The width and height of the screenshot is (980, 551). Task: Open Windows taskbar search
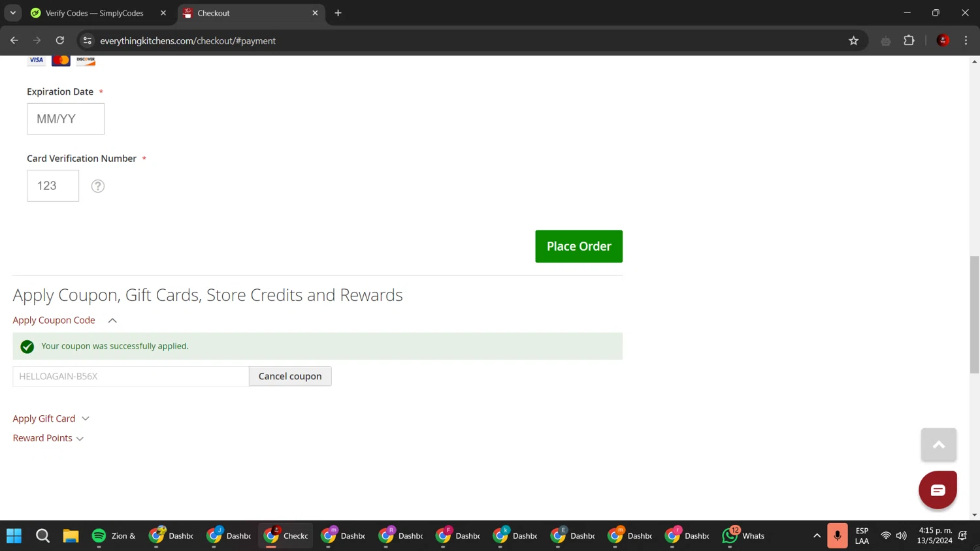(x=43, y=536)
